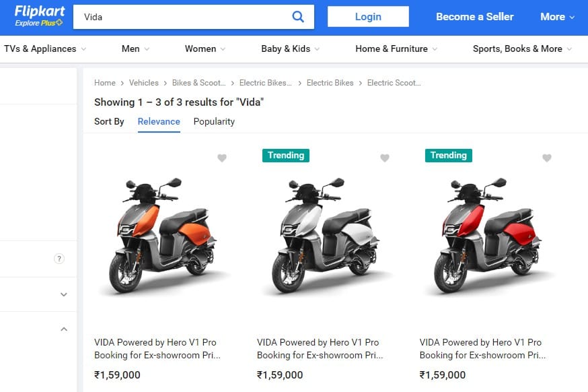Image resolution: width=588 pixels, height=392 pixels.
Task: Open the More dropdown in header
Action: click(557, 17)
